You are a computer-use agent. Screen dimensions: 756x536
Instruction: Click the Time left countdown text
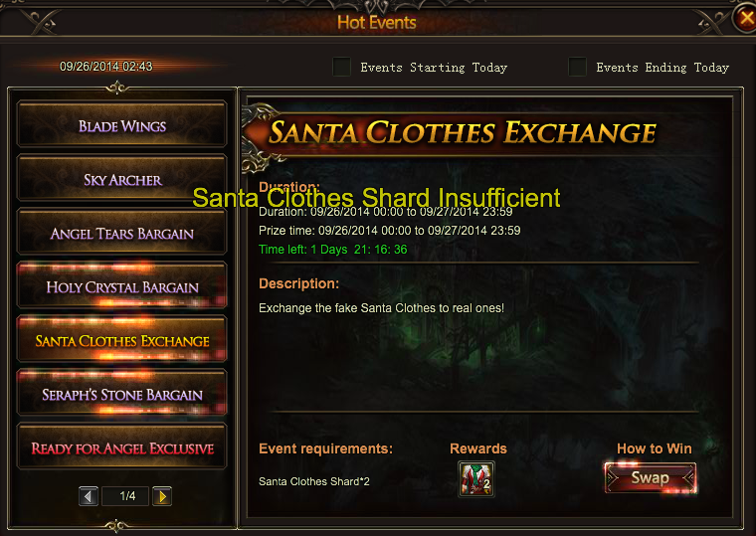click(x=332, y=250)
